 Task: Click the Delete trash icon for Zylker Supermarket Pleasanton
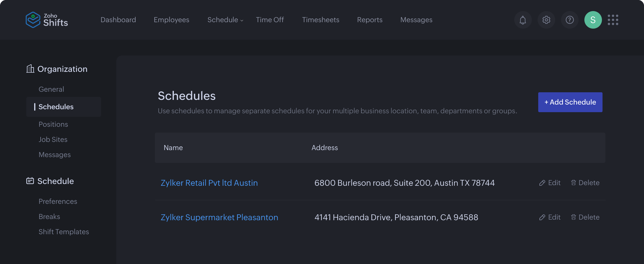574,217
